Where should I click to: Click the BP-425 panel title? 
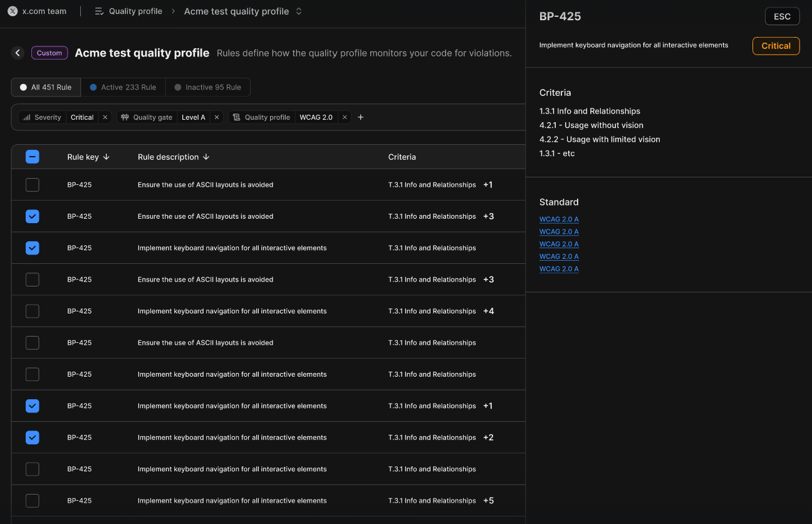[560, 16]
